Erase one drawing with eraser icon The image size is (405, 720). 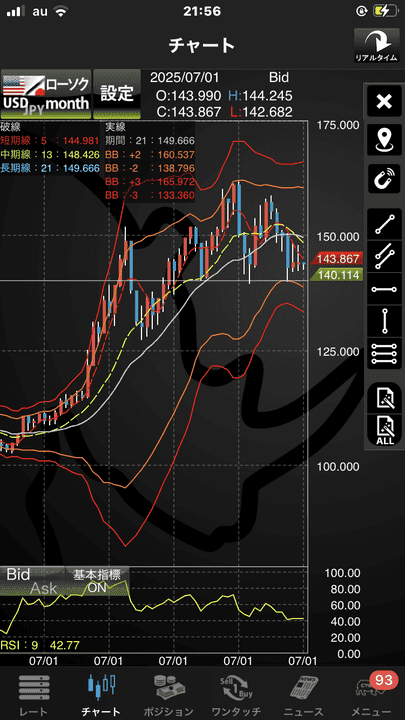pos(384,398)
